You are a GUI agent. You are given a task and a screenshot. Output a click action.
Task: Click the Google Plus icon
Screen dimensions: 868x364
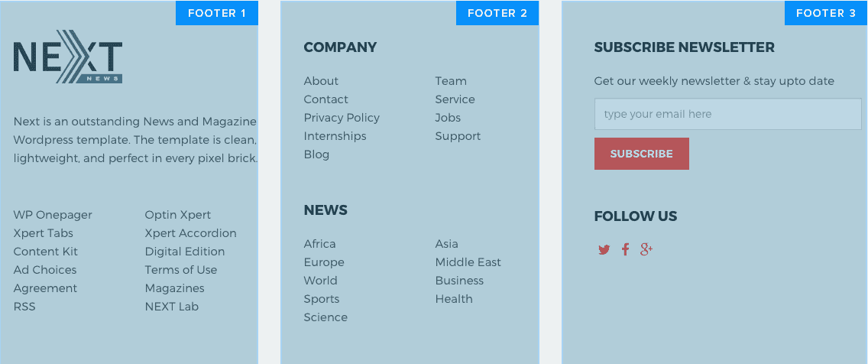pos(646,249)
